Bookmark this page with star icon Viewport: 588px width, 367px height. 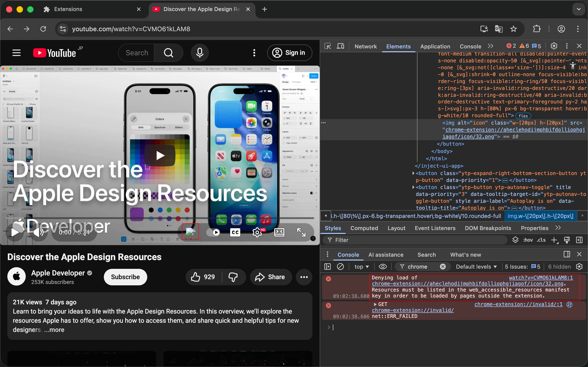tap(513, 29)
